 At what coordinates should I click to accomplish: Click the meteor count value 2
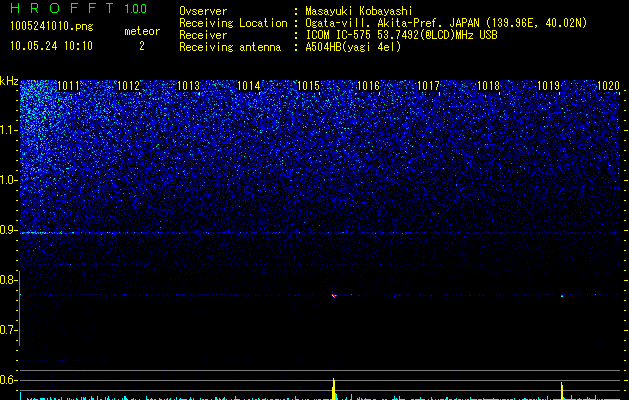pyautogui.click(x=142, y=46)
